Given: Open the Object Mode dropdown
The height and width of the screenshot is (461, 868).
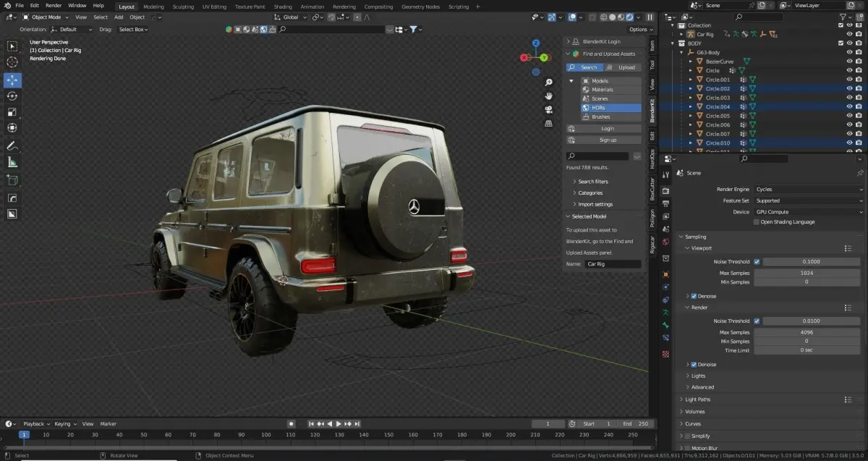Looking at the screenshot, I should click(45, 17).
